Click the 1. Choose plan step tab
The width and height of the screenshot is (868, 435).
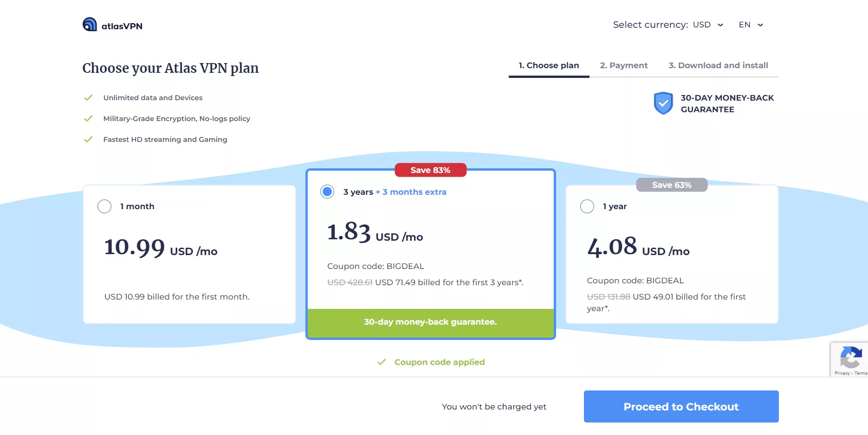549,65
